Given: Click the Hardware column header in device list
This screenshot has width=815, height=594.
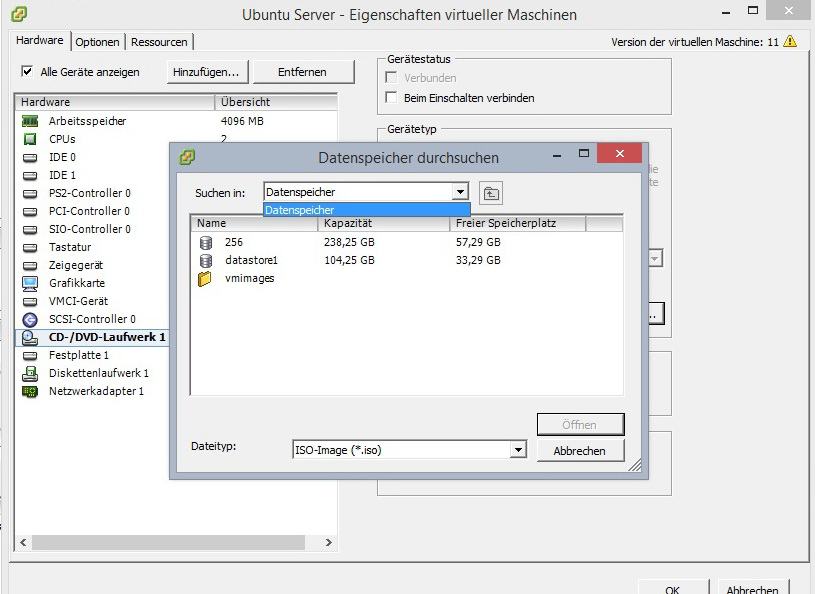Looking at the screenshot, I should [x=115, y=102].
